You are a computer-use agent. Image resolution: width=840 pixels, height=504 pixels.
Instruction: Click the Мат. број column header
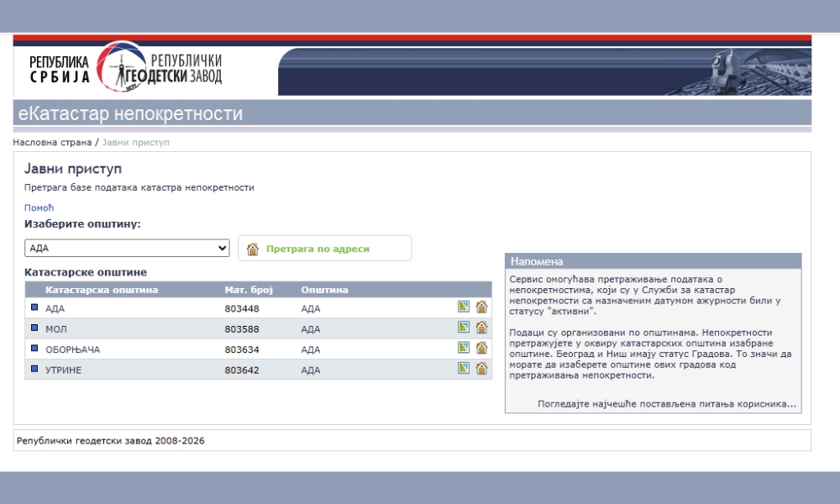(249, 290)
